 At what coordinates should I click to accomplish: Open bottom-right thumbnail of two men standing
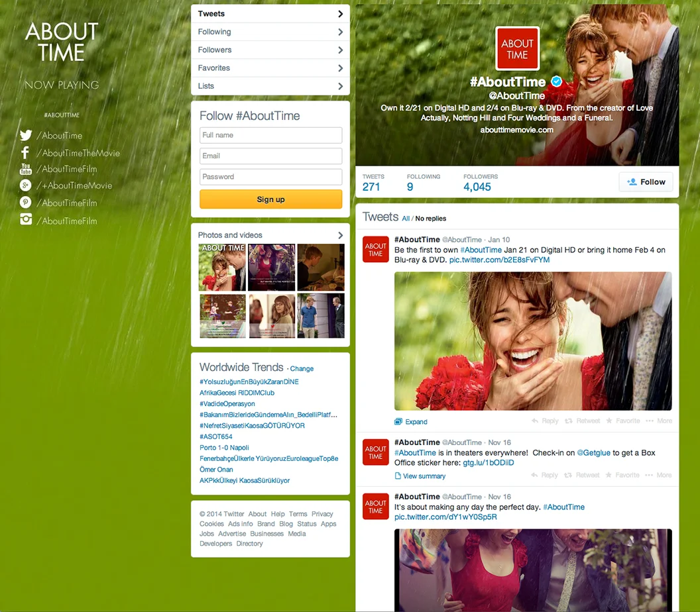[x=321, y=316]
